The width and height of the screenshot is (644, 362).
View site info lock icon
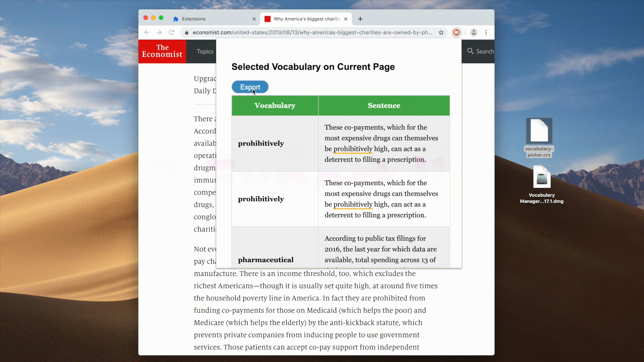187,33
